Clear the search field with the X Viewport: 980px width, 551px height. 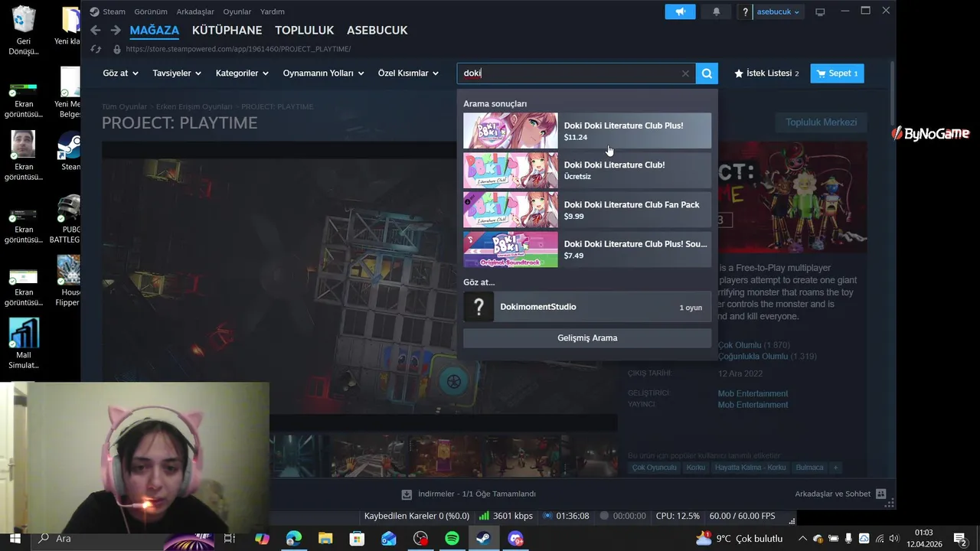(685, 73)
